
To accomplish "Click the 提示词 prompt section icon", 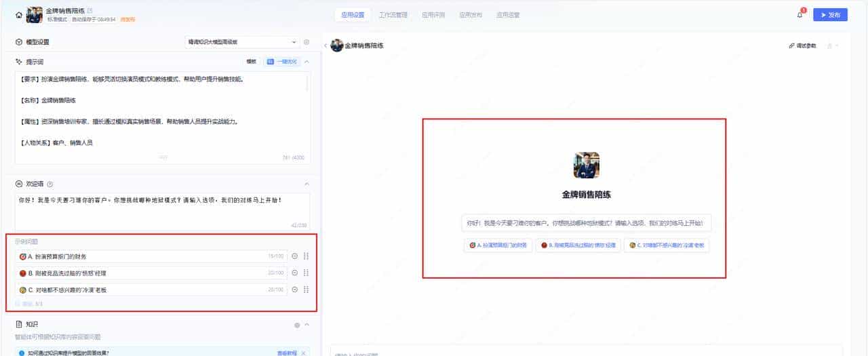I will click(x=19, y=61).
